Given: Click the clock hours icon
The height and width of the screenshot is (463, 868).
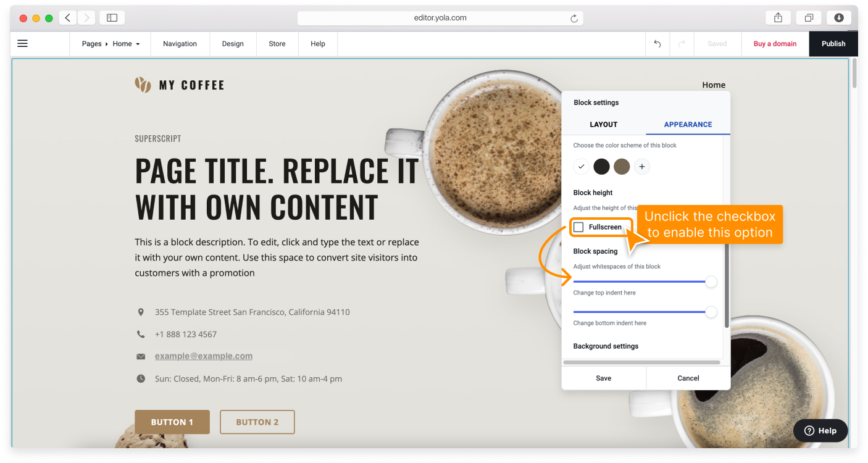Looking at the screenshot, I should tap(141, 378).
